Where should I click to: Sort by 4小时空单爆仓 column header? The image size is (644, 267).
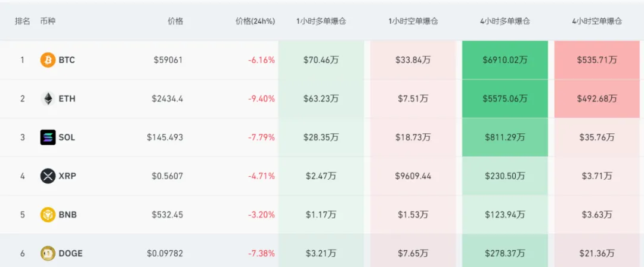point(597,22)
